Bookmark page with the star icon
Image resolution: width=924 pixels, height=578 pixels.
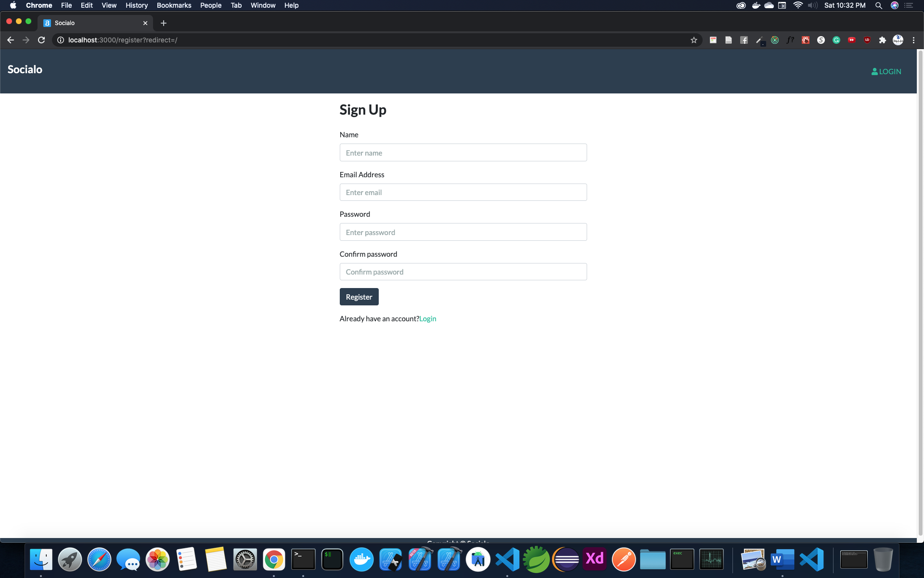pos(694,40)
